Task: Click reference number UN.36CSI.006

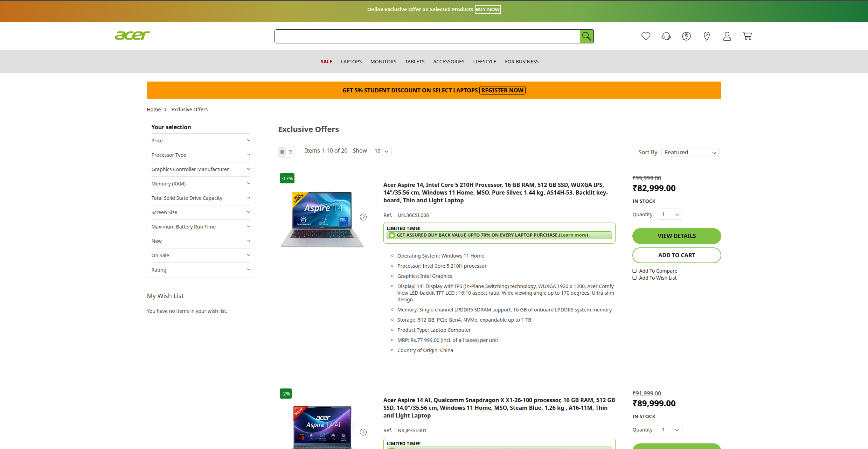Action: point(413,215)
